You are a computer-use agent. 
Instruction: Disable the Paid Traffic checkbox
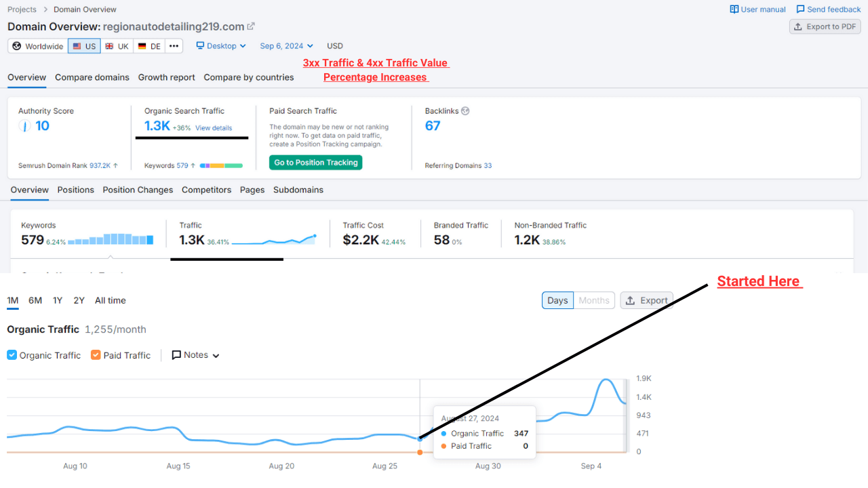click(96, 354)
